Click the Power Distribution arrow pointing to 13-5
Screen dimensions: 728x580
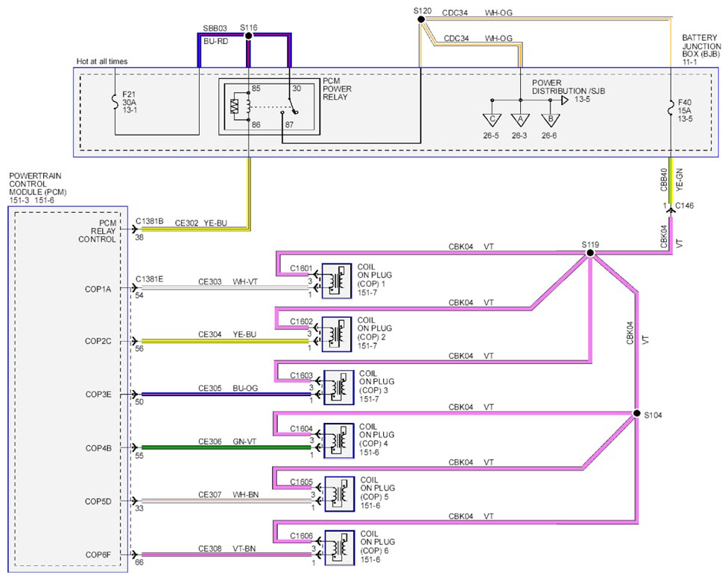(x=565, y=101)
